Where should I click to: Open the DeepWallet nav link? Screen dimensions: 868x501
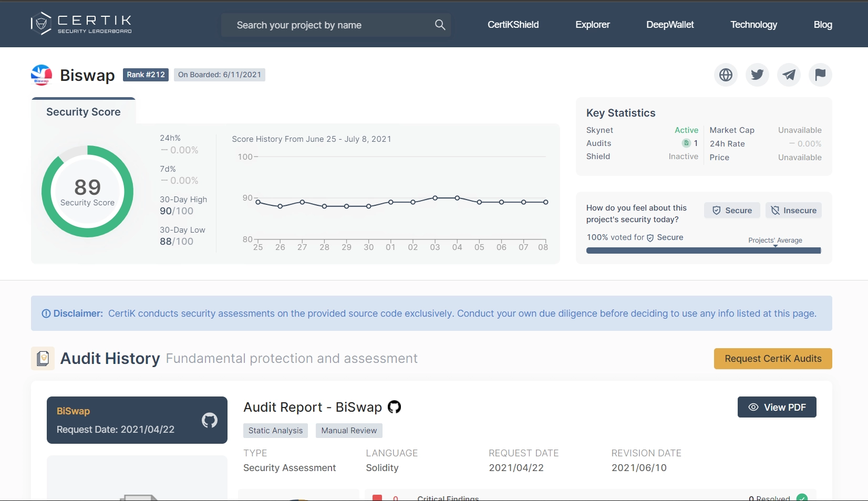[x=670, y=25]
